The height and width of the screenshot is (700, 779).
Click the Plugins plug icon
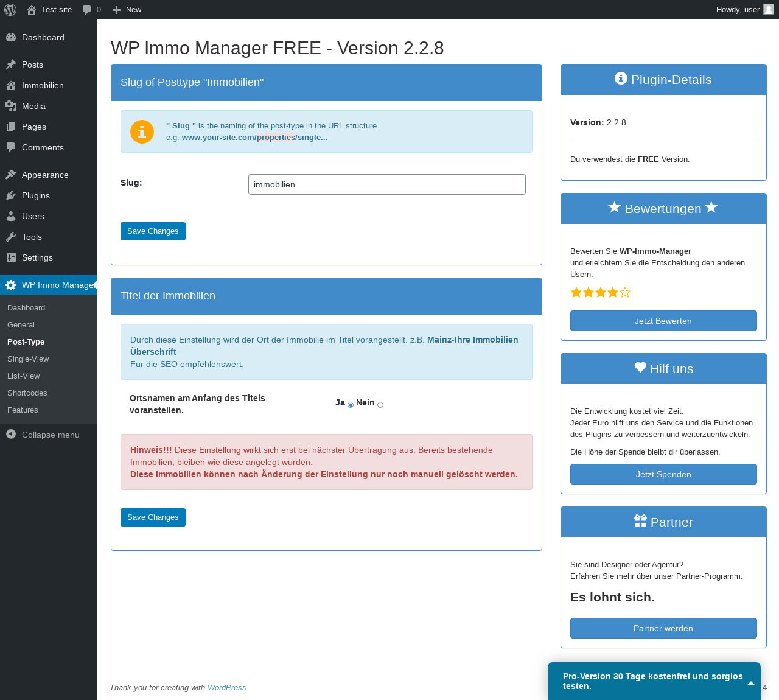[x=11, y=195]
